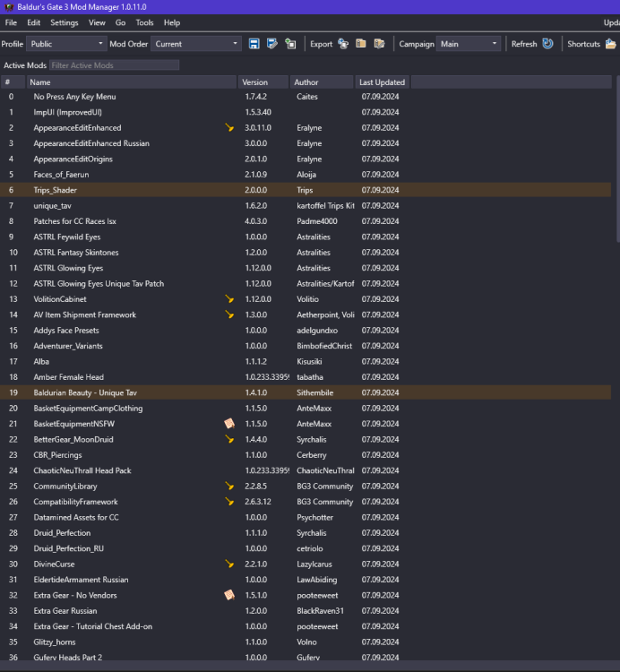Open the Tools menu
Viewport: 620px width, 672px height.
(144, 22)
